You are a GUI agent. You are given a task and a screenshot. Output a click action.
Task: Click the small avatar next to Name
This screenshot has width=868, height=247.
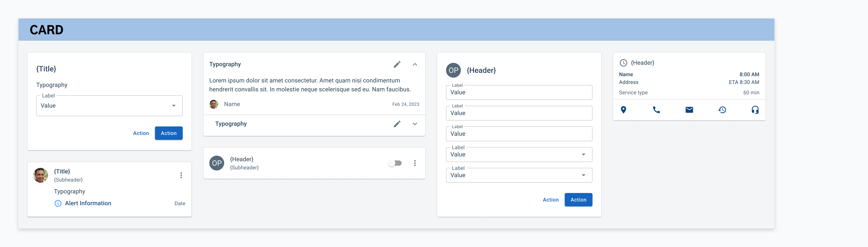pos(214,104)
